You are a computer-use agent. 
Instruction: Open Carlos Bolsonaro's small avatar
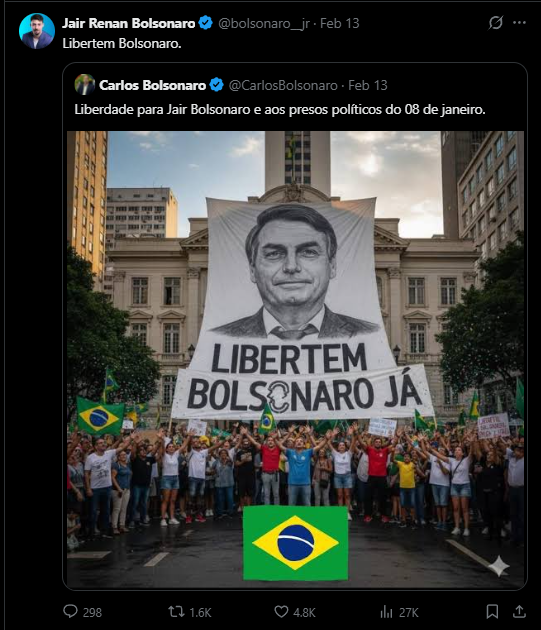point(84,84)
